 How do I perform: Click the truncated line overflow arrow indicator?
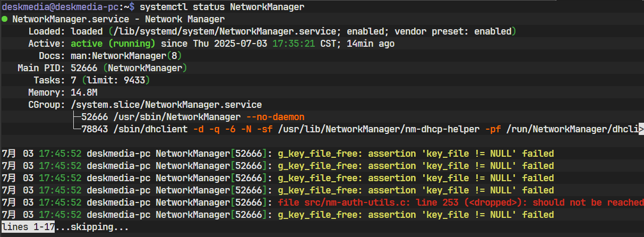click(641, 129)
